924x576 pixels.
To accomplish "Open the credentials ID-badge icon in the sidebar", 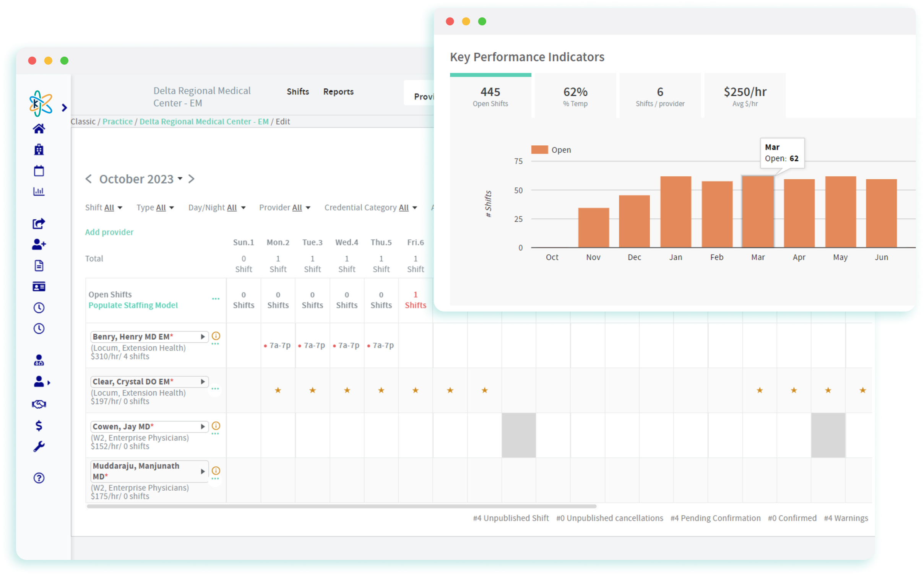I will tap(39, 286).
